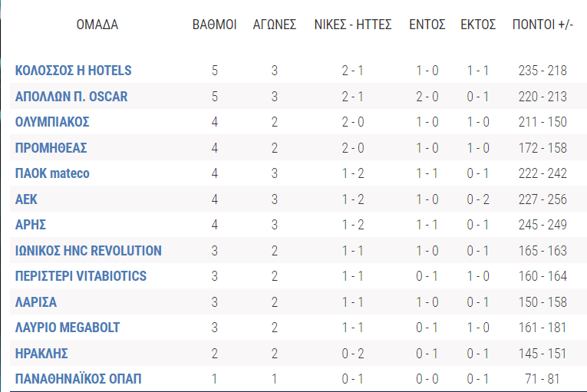587x392 pixels.
Task: Click the ΕΚΤΟΣ column header
Action: tap(478, 25)
